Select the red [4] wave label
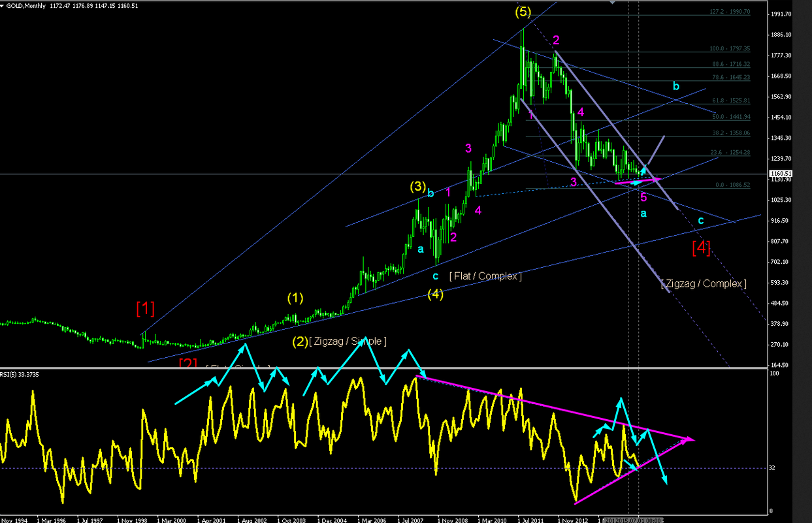 click(x=702, y=247)
